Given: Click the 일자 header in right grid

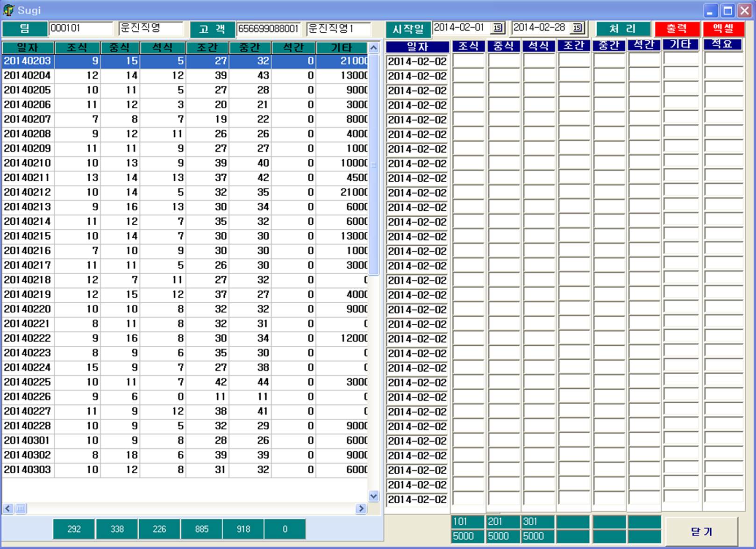Looking at the screenshot, I should point(418,47).
